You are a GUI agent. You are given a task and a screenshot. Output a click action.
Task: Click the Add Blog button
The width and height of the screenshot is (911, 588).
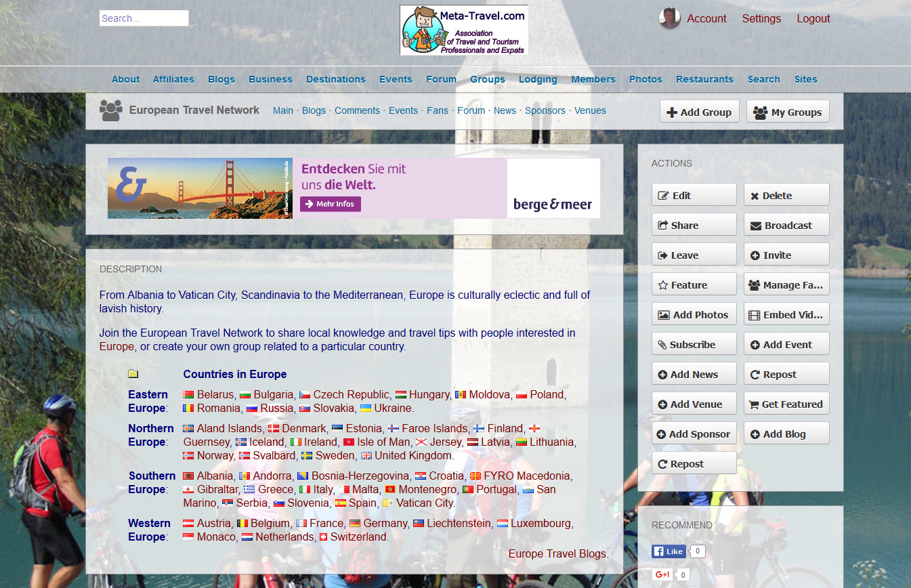[x=786, y=433]
